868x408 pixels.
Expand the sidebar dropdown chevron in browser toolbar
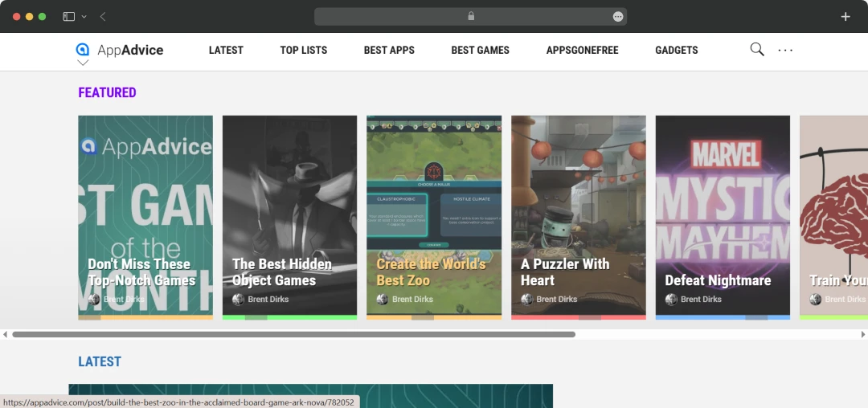(84, 17)
